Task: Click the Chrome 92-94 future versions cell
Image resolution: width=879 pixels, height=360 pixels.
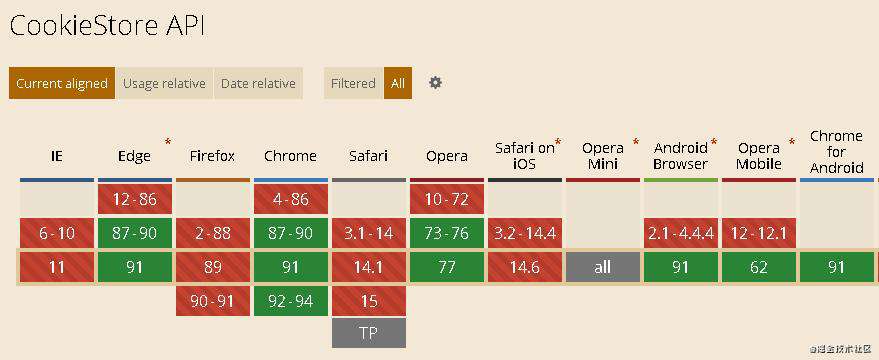Action: 290,301
